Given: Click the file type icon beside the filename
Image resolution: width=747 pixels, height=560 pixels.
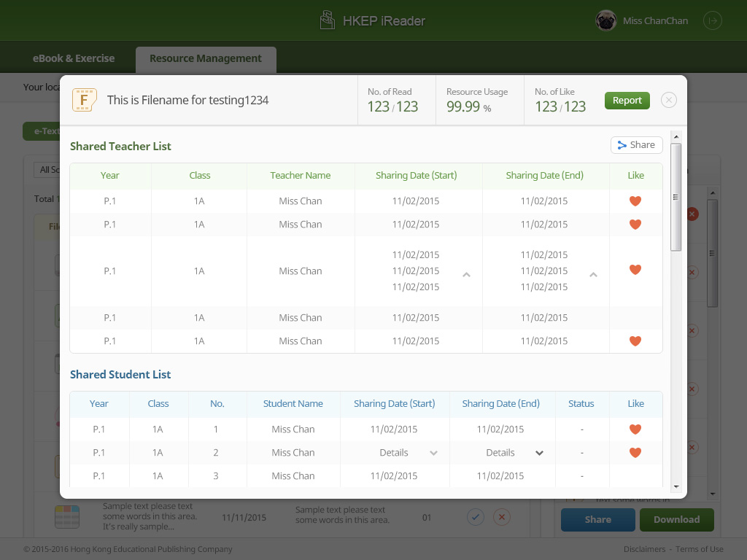Looking at the screenshot, I should tap(85, 100).
